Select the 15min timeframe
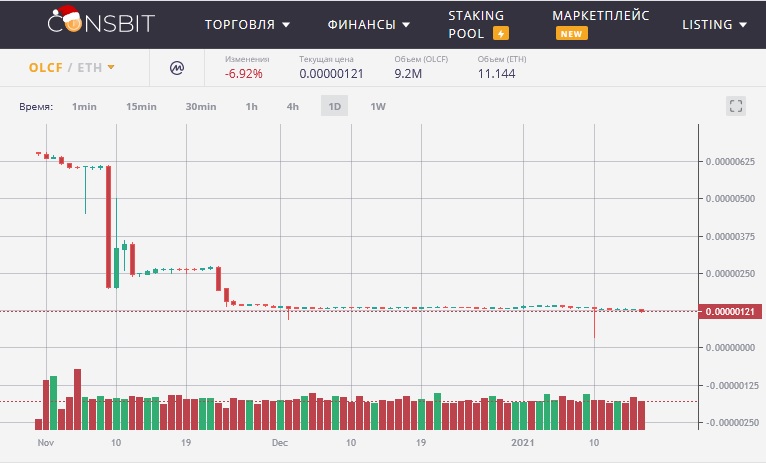The width and height of the screenshot is (766, 463). [141, 106]
